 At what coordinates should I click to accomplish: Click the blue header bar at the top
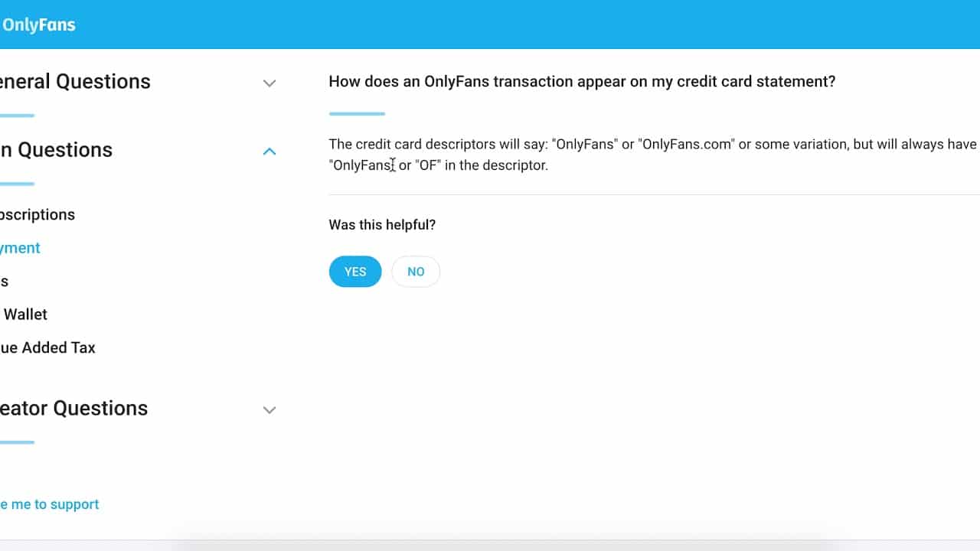click(x=490, y=24)
